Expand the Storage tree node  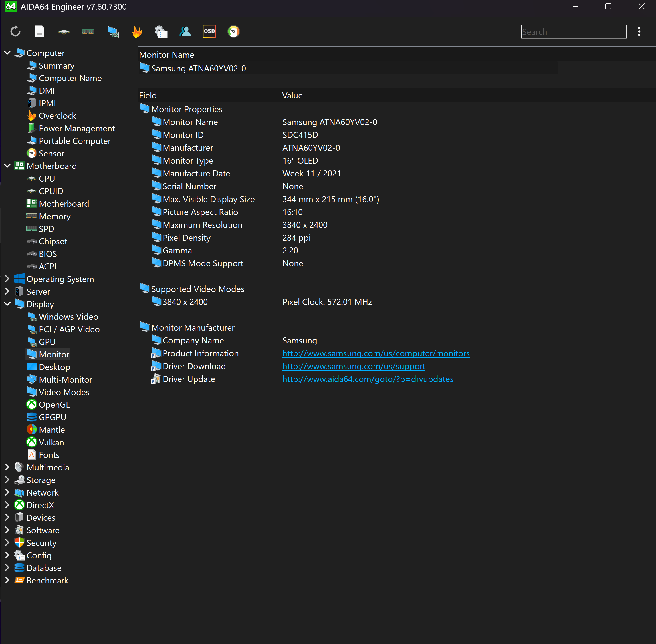pos(7,480)
